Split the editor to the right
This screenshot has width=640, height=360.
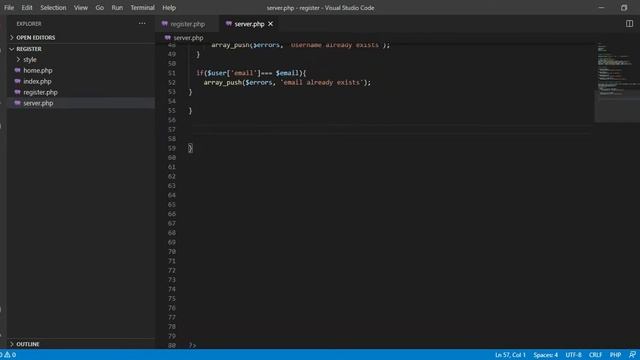[629, 24]
